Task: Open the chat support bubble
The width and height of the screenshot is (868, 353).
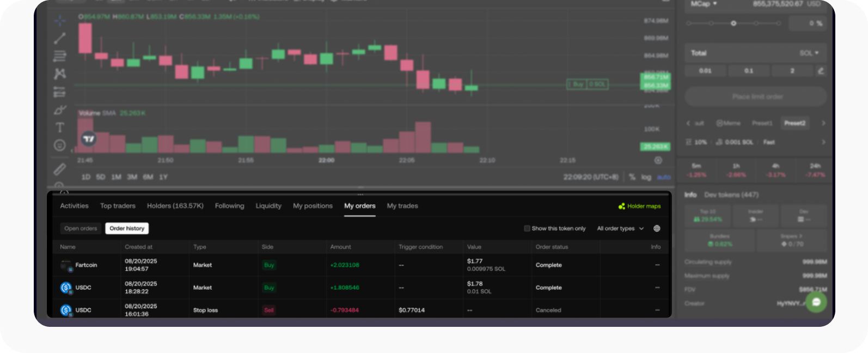Action: coord(816,302)
